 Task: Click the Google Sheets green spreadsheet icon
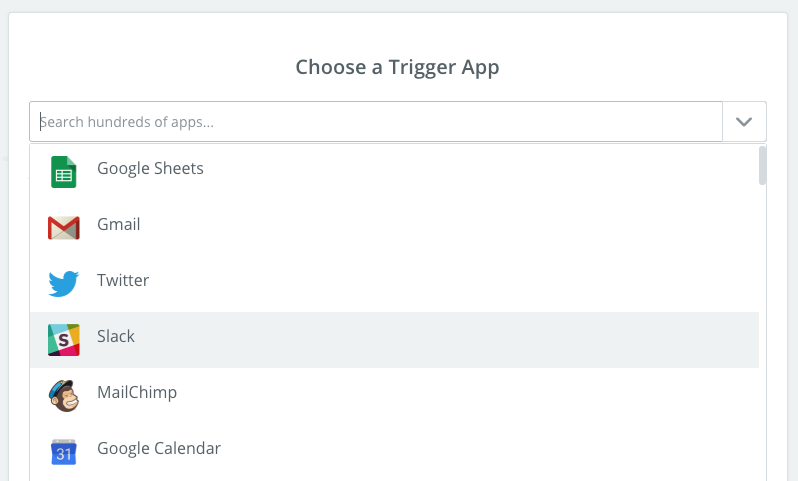pyautogui.click(x=64, y=171)
